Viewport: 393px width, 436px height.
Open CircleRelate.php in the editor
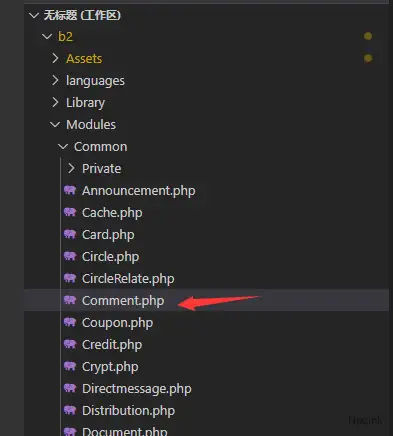(128, 279)
